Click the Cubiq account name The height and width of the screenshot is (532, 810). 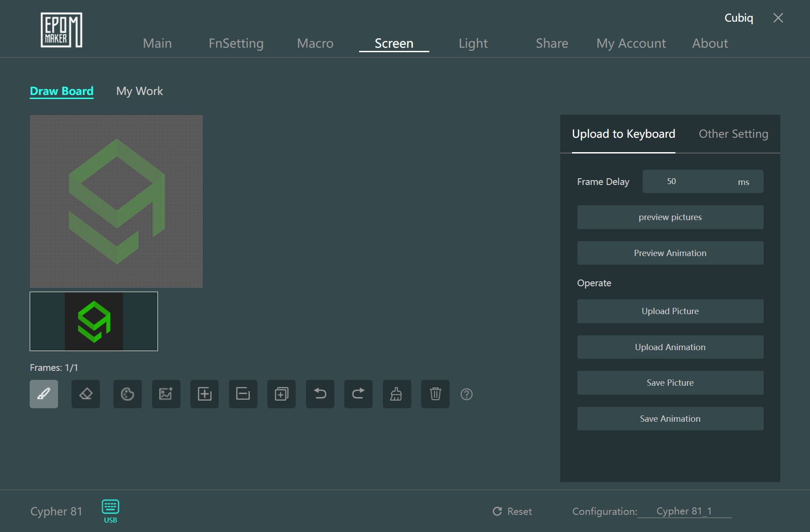pos(739,18)
